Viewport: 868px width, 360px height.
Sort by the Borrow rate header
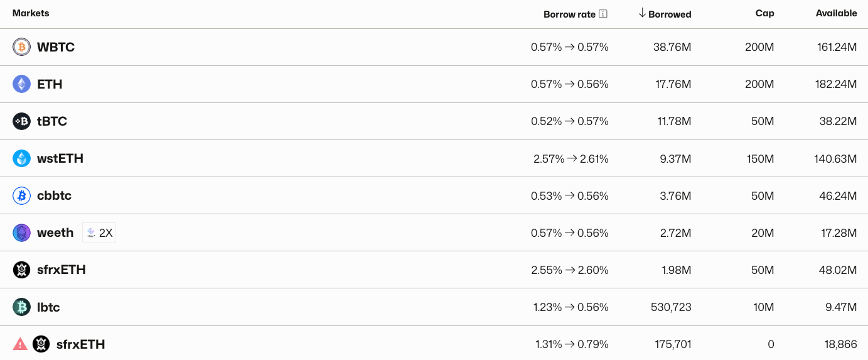[x=569, y=14]
